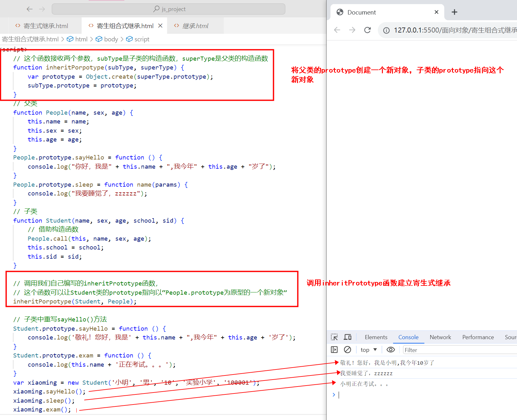
Task: Click the comment // 借助构造函数
Action: tap(53, 230)
